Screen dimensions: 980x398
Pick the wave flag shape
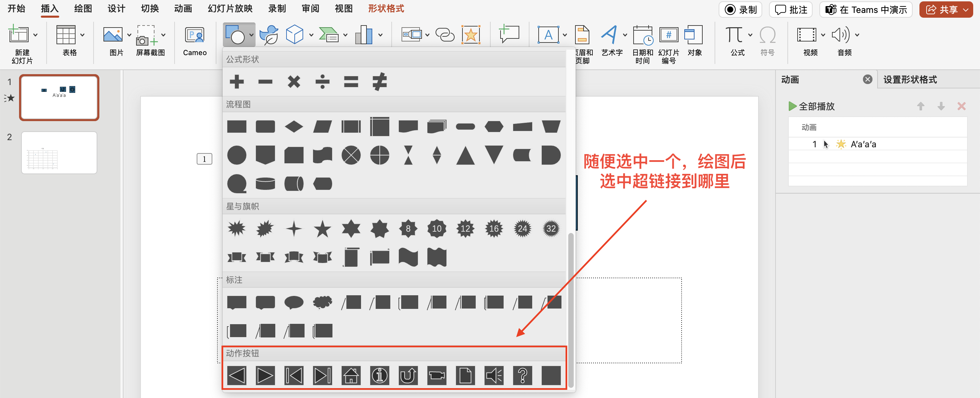[408, 257]
